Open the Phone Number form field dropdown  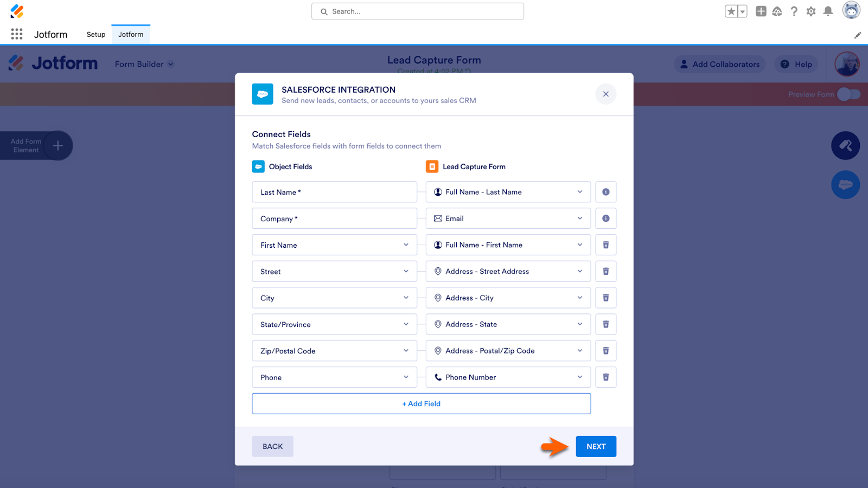508,377
